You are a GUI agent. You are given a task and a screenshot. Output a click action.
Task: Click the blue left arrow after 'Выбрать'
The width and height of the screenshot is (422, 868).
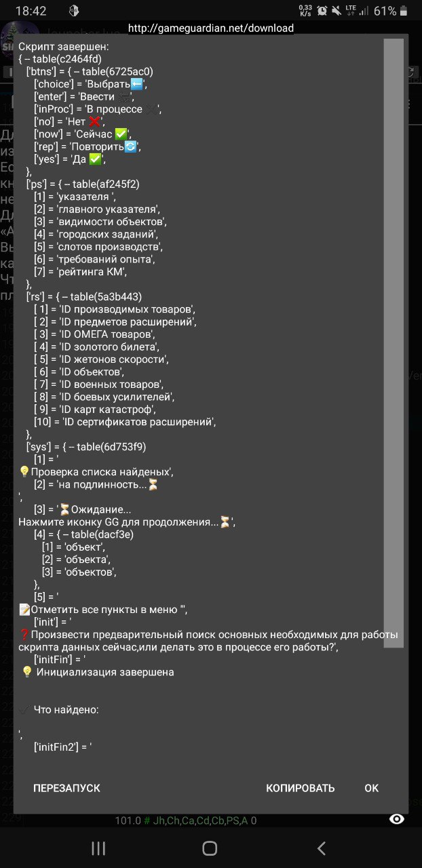tap(136, 84)
